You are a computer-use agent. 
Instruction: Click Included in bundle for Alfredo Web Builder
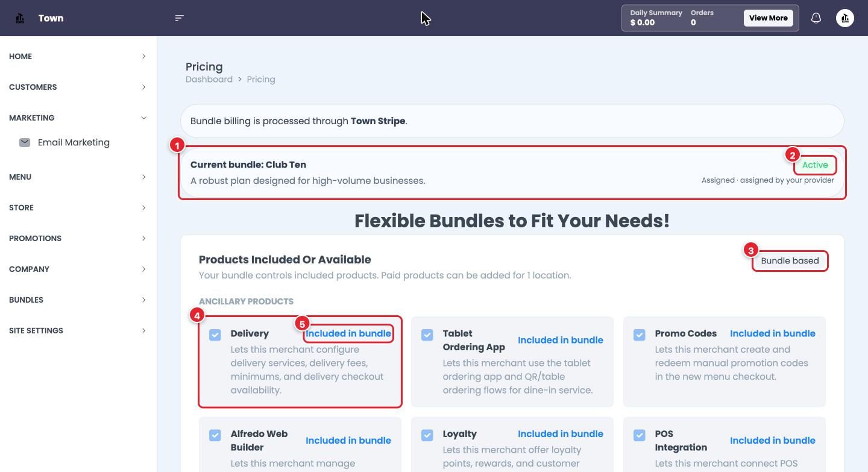pos(348,441)
